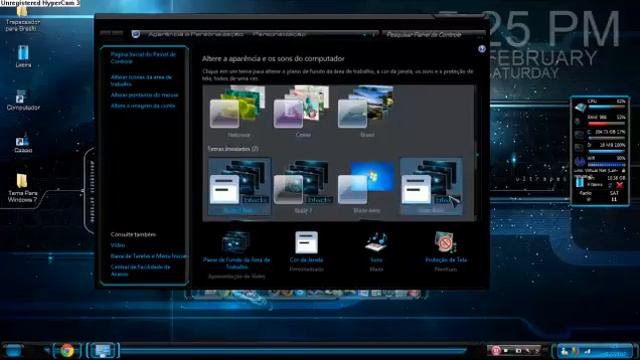Click the red X icon in the system gadget
Image resolution: width=640 pixels, height=360 pixels.
[x=620, y=185]
